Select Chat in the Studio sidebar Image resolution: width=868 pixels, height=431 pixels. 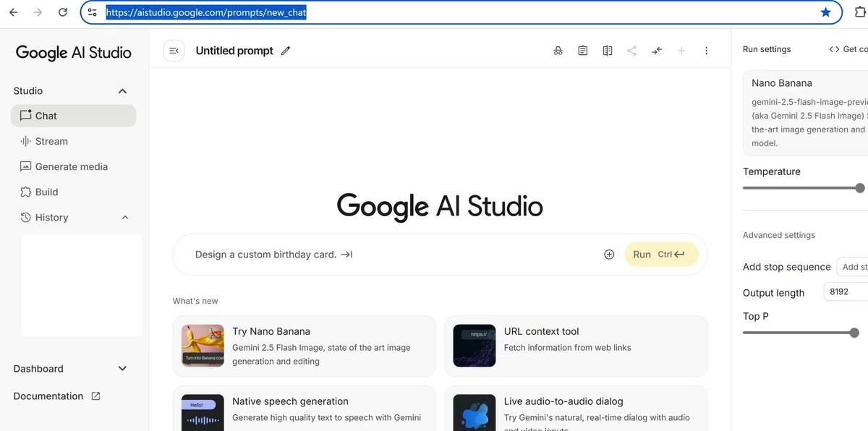pos(73,116)
